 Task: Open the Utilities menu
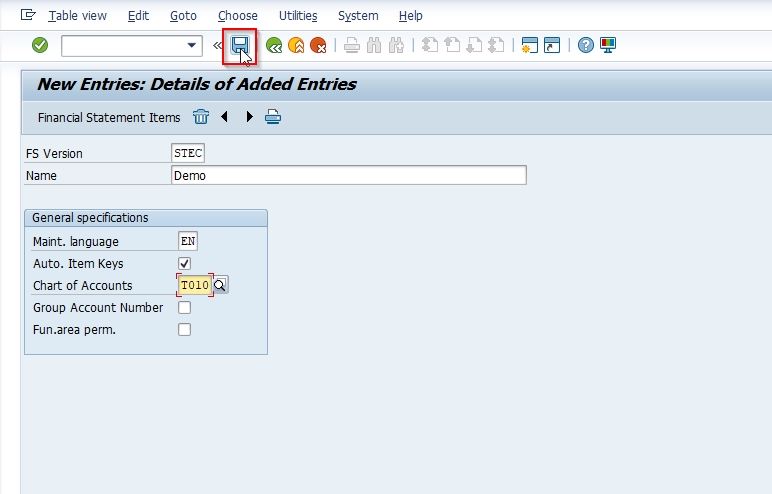tap(298, 16)
